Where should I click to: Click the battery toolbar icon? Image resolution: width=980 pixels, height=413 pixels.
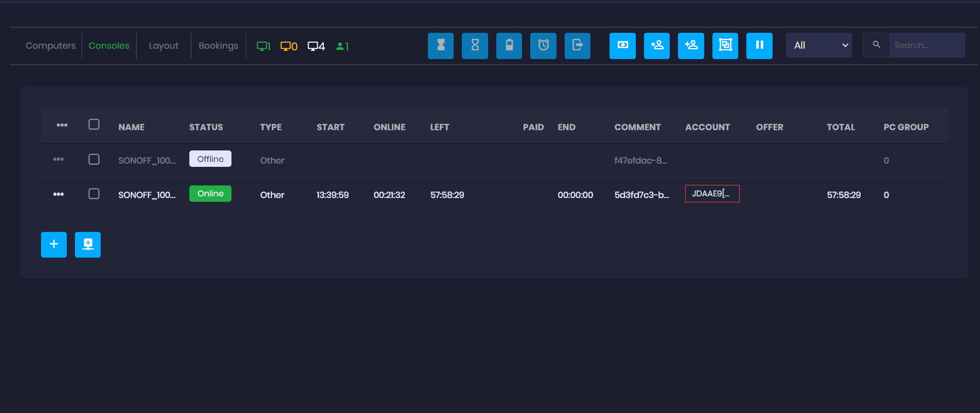(509, 45)
